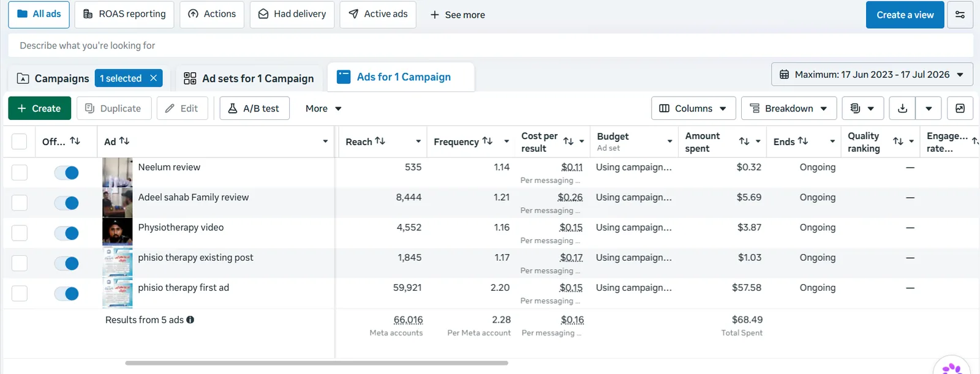Open export options dropdown arrow
Screen dimensions: 980x374
tap(929, 108)
